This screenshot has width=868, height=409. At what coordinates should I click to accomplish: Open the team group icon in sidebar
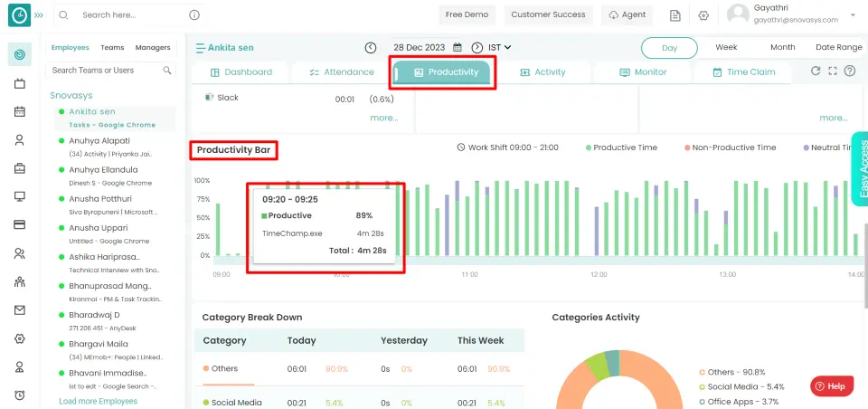[19, 282]
